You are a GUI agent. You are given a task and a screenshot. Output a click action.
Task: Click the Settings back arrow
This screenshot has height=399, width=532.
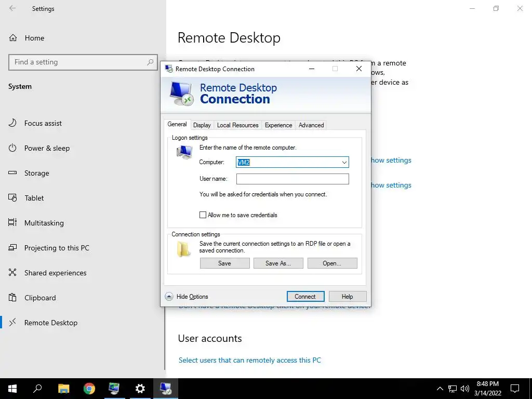(12, 8)
